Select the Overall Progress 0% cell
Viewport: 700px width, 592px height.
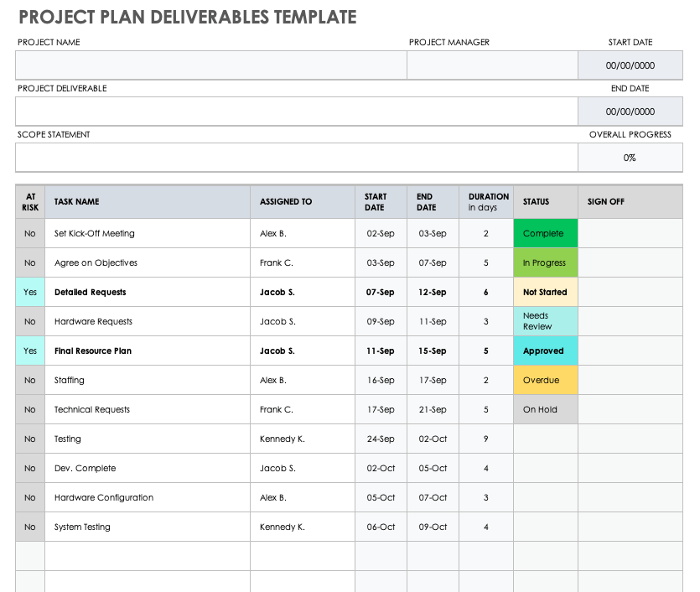(x=630, y=157)
